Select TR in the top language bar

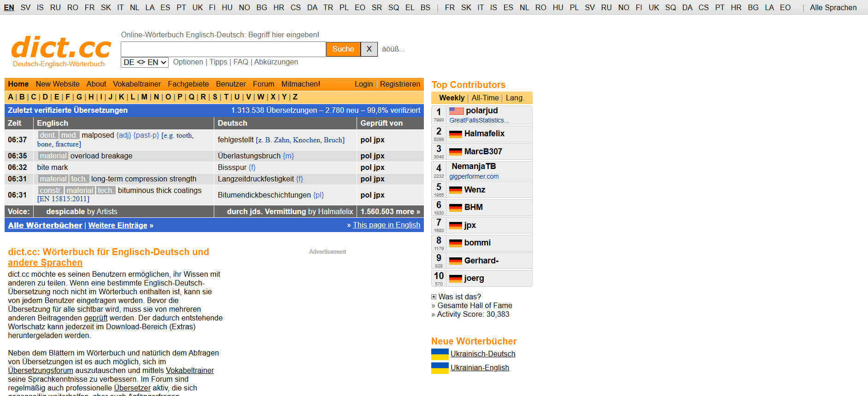pyautogui.click(x=328, y=8)
